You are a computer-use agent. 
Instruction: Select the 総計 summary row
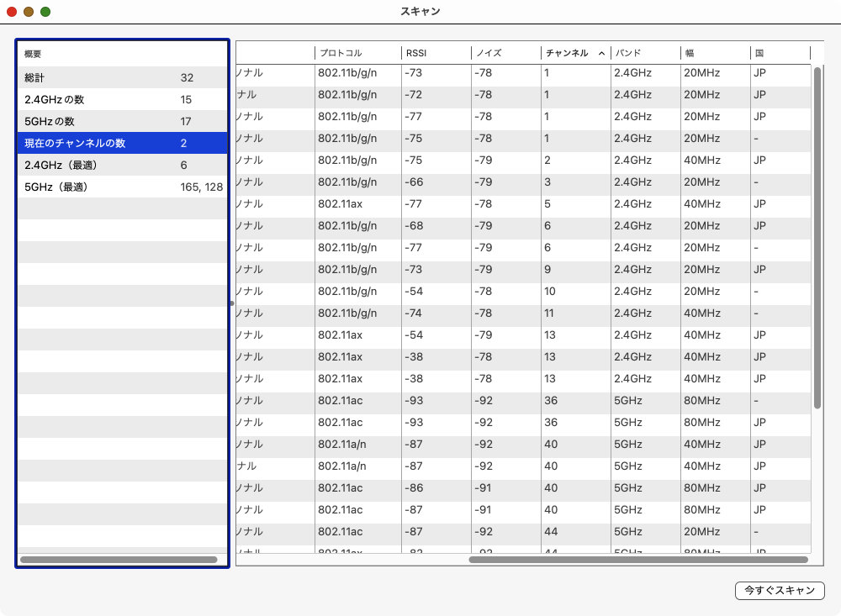[122, 78]
